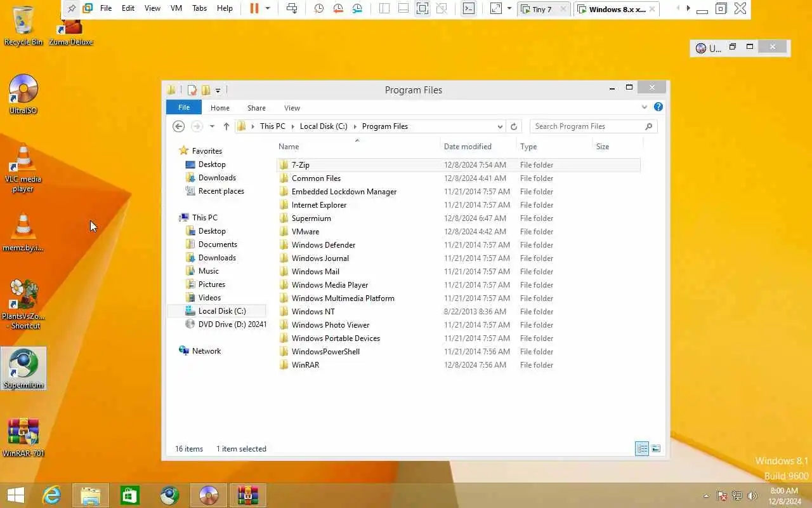This screenshot has width=812, height=508.
Task: Open the Explorer Home ribbon tab
Action: 220,108
